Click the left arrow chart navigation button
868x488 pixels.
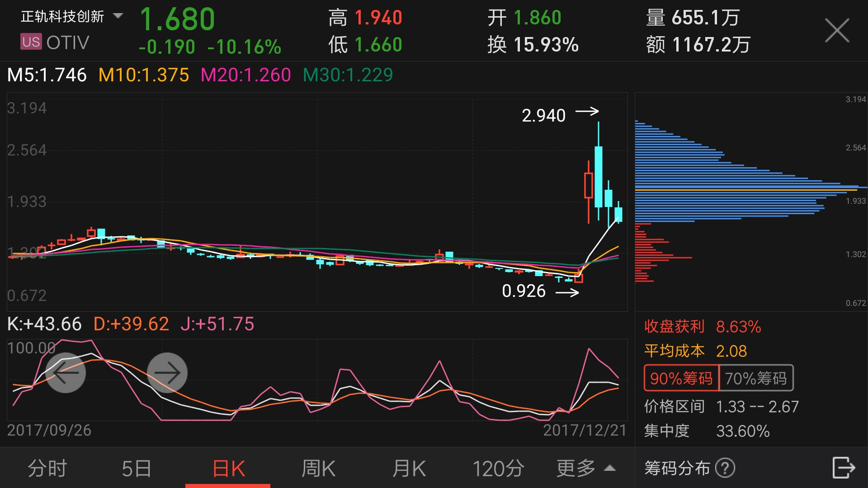click(x=66, y=372)
